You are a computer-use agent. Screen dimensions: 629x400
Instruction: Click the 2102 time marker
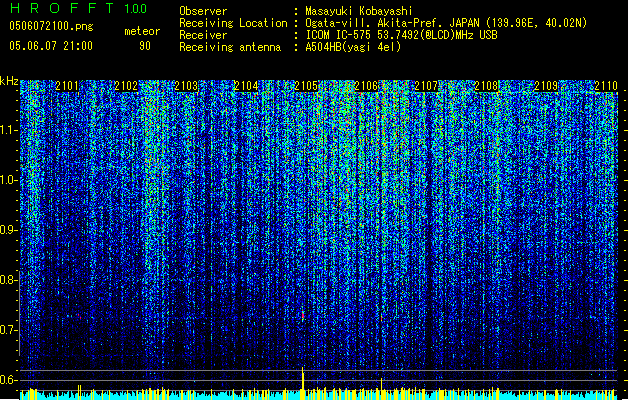tap(126, 86)
